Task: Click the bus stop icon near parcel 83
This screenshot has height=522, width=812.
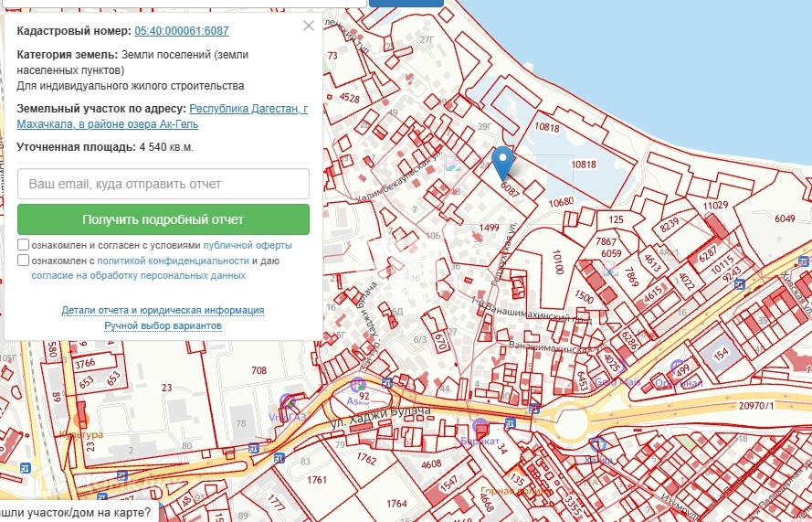Action: coord(279,458)
